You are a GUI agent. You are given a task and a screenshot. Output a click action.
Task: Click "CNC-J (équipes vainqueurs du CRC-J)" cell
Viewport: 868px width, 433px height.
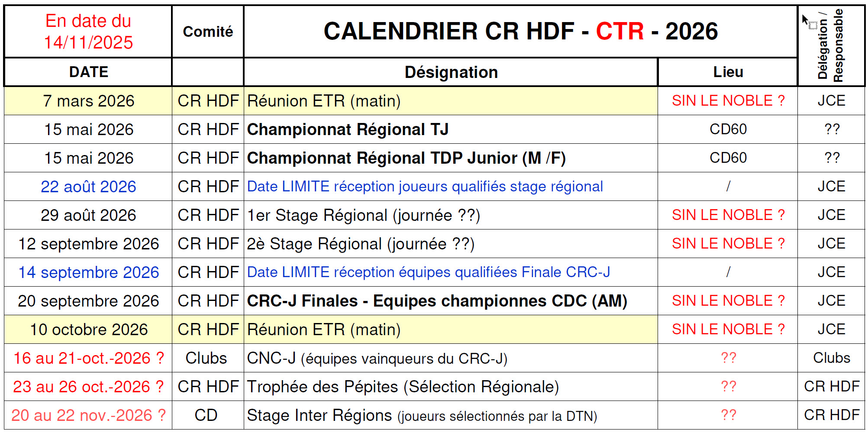tap(377, 358)
